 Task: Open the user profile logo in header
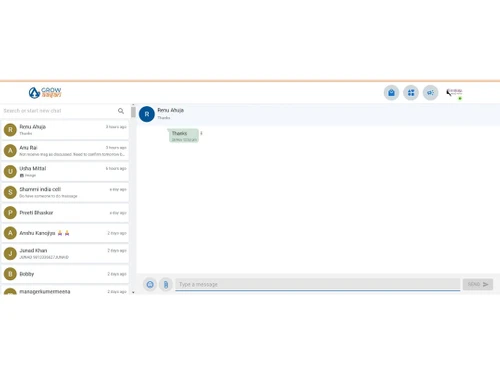[x=455, y=93]
